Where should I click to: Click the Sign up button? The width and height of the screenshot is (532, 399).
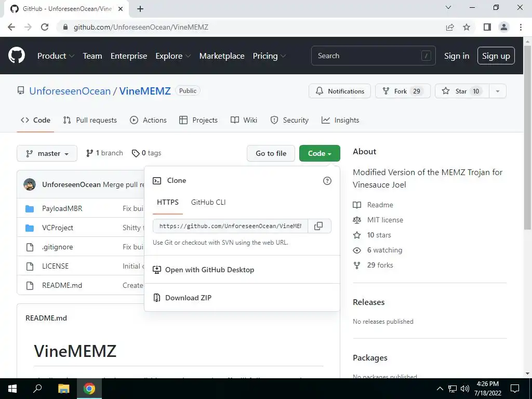(496, 56)
